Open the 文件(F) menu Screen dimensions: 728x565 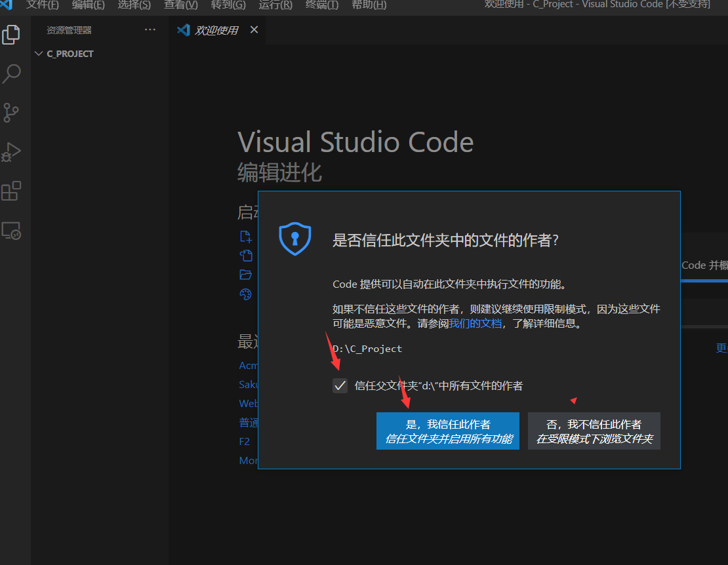(x=42, y=5)
